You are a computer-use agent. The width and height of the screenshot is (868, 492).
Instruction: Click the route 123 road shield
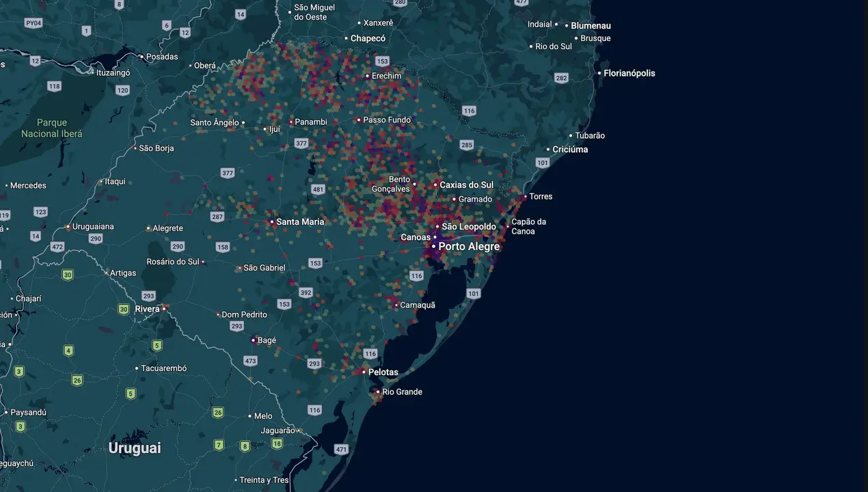(41, 212)
